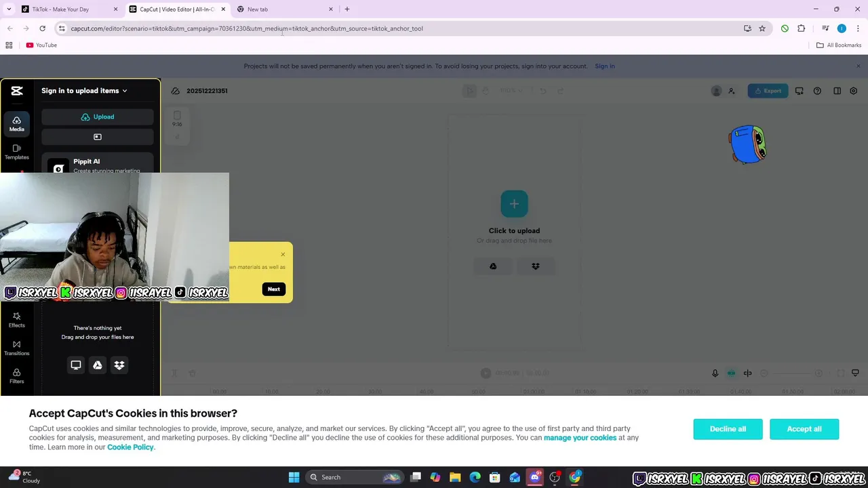This screenshot has width=868, height=488.
Task: Select the pointer tool in top toolbar
Action: (x=469, y=91)
